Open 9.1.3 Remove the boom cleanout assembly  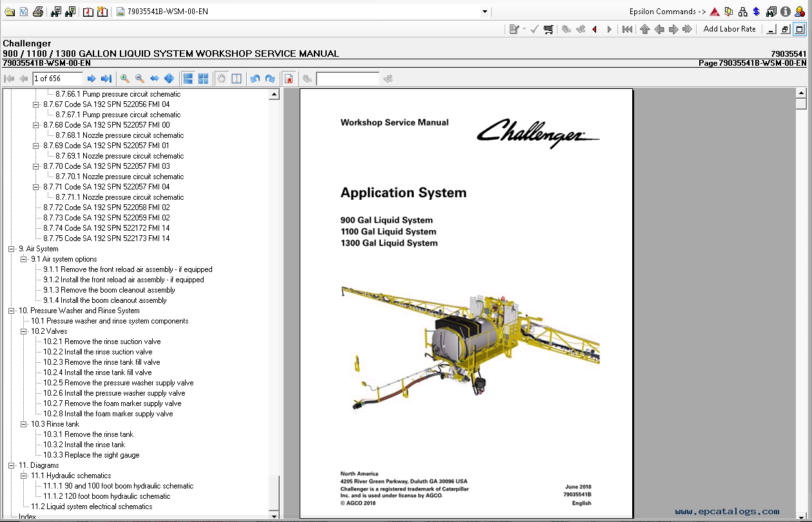pyautogui.click(x=109, y=290)
